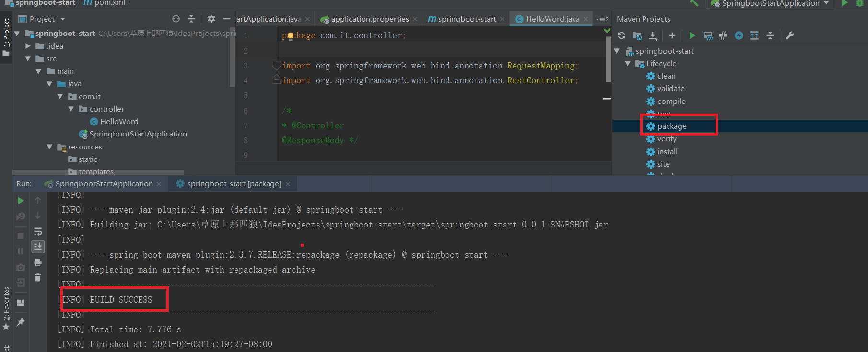The width and height of the screenshot is (868, 352).
Task: Run SpringbootStartApplication from top toolbar
Action: tap(845, 3)
